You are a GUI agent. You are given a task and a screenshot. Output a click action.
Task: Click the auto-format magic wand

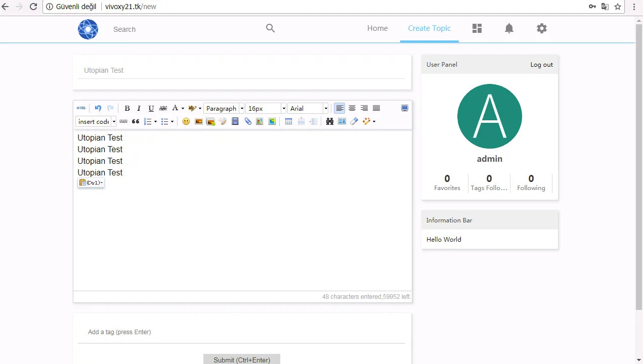click(x=366, y=121)
